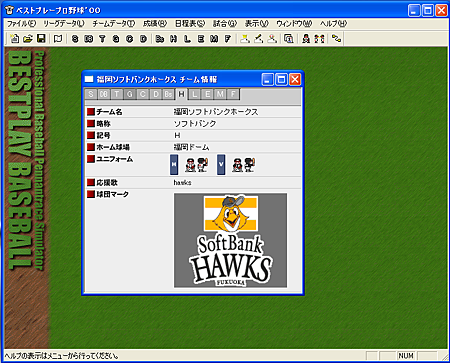Switch to the S team tab
Image resolution: width=450 pixels, height=363 pixels.
tap(91, 94)
